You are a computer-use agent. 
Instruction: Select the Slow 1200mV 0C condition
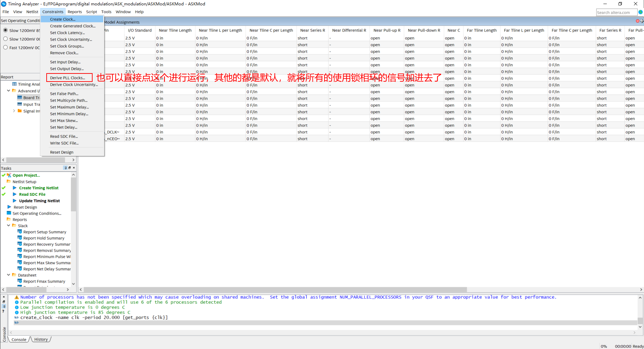pyautogui.click(x=5, y=39)
